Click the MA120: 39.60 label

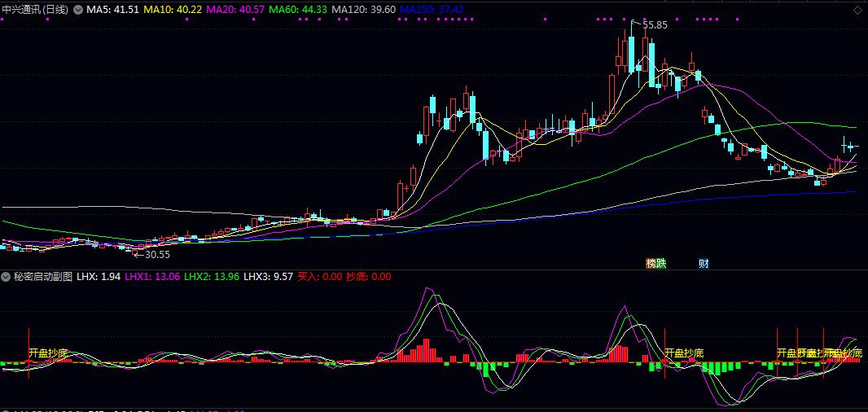(364, 10)
